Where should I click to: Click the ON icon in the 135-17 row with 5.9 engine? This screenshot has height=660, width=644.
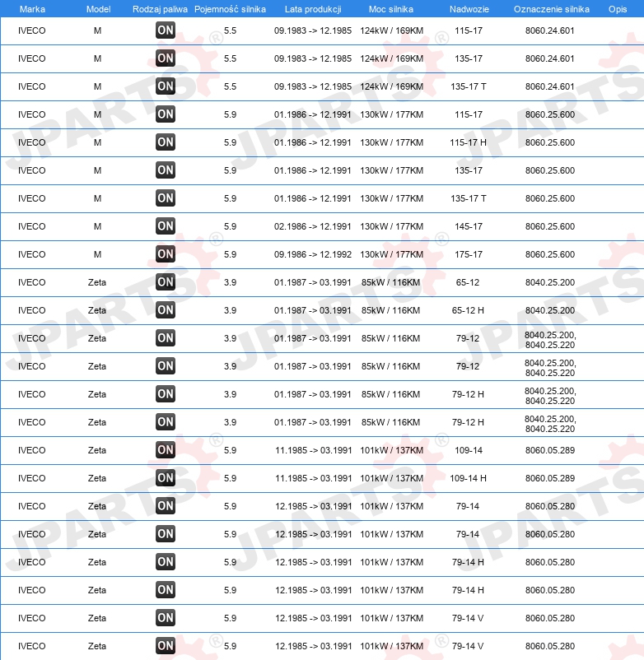point(165,170)
